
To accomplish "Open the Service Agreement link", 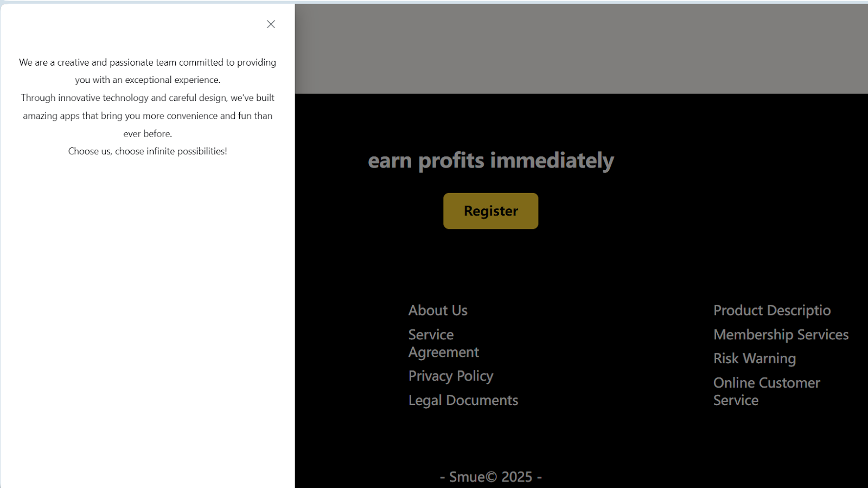I will [443, 343].
